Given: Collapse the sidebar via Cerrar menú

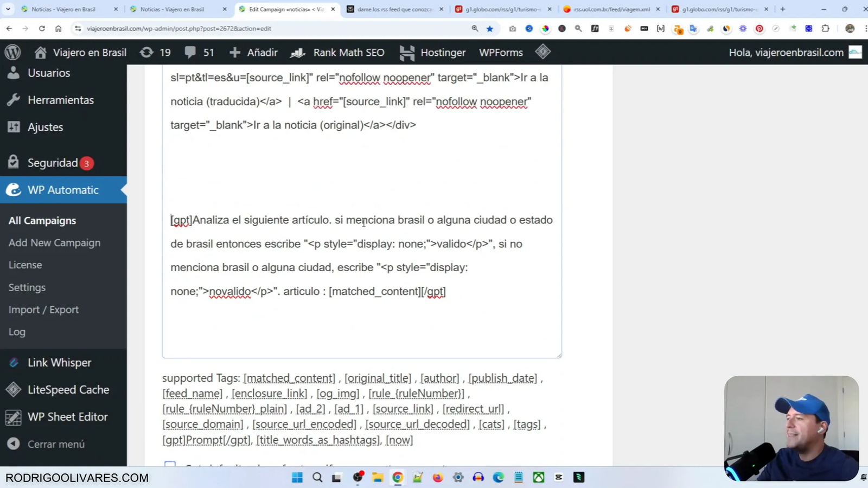Looking at the screenshot, I should pos(56,444).
